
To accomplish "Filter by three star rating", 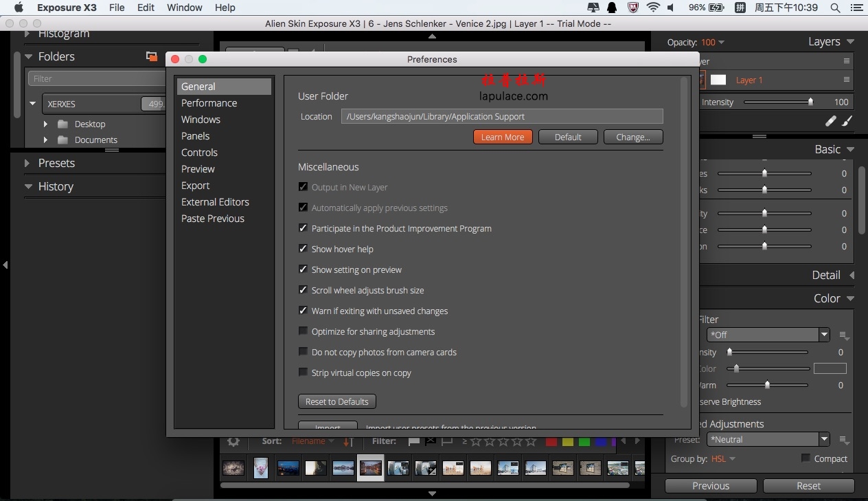I will click(x=503, y=441).
